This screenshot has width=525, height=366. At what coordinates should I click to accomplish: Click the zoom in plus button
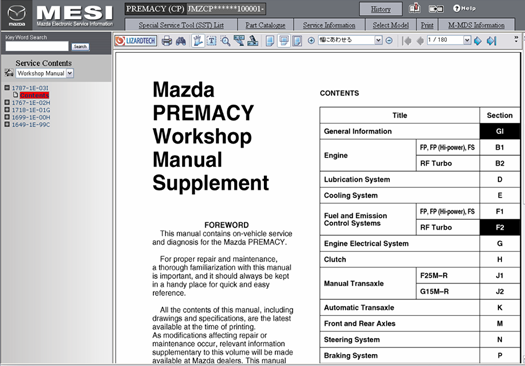pos(311,41)
